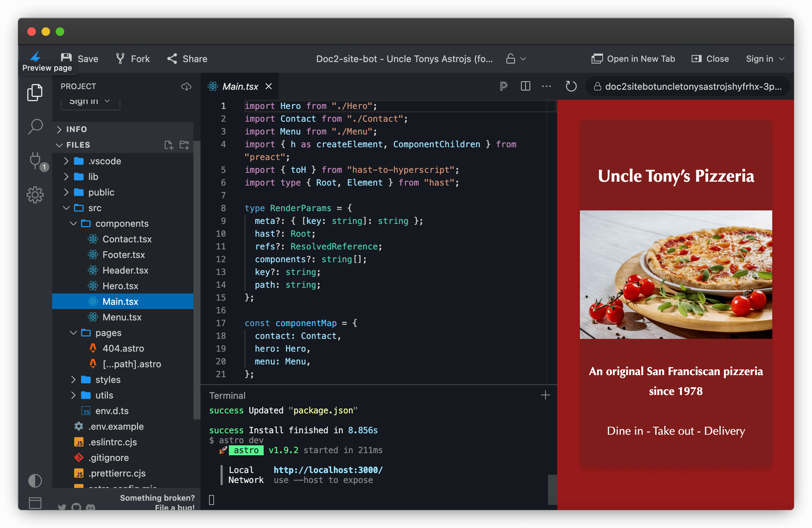
Task: Toggle the bottom panel visibility icon
Action: (x=35, y=503)
